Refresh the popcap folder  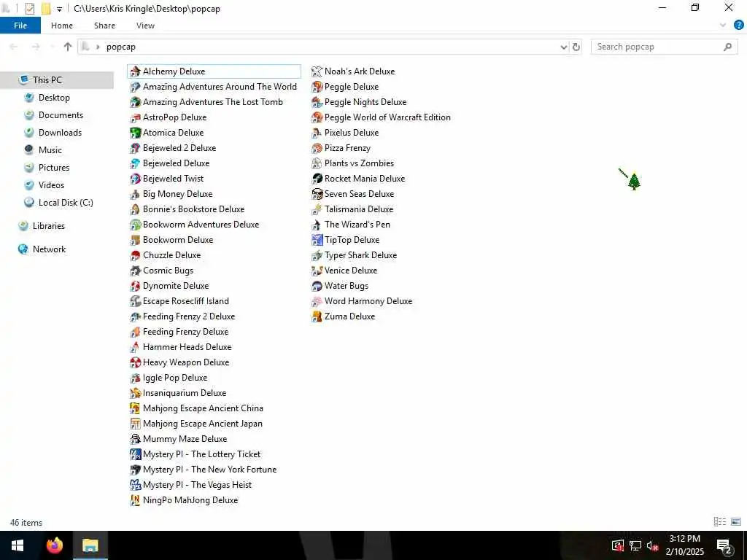[576, 47]
